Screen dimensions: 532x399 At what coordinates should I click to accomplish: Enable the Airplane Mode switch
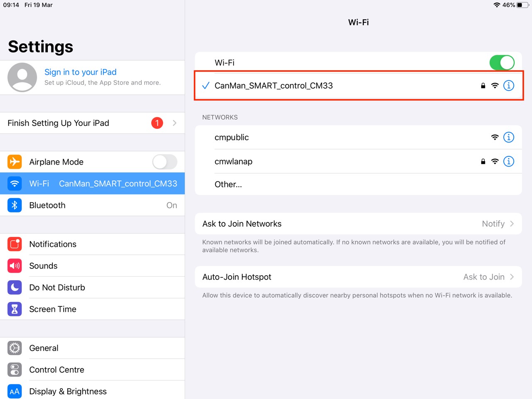[x=165, y=162]
